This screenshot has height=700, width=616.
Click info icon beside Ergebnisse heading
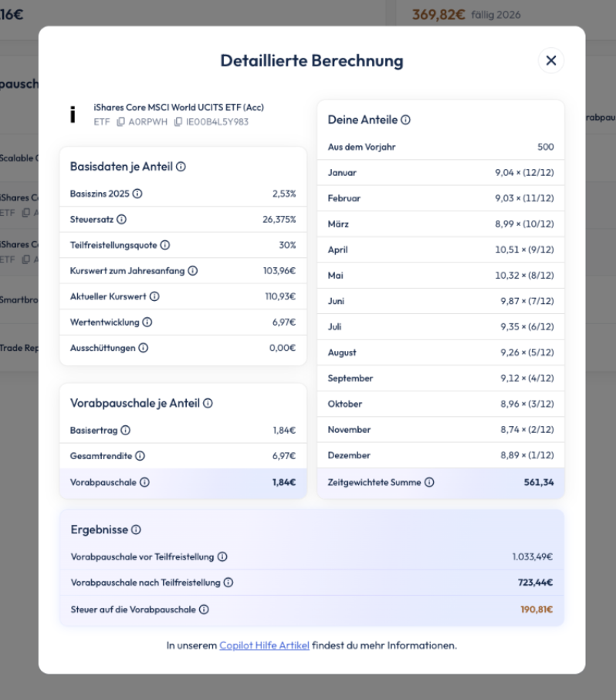tap(136, 530)
